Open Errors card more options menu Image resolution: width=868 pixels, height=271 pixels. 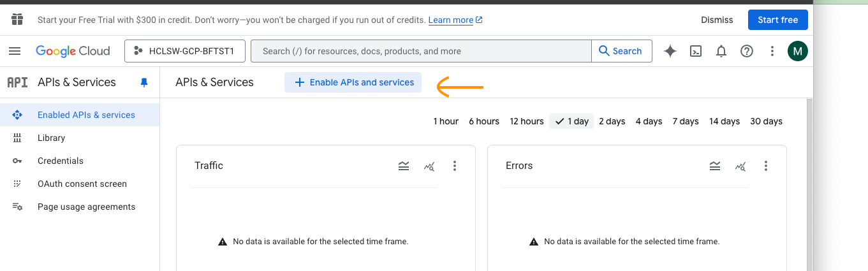click(x=766, y=166)
